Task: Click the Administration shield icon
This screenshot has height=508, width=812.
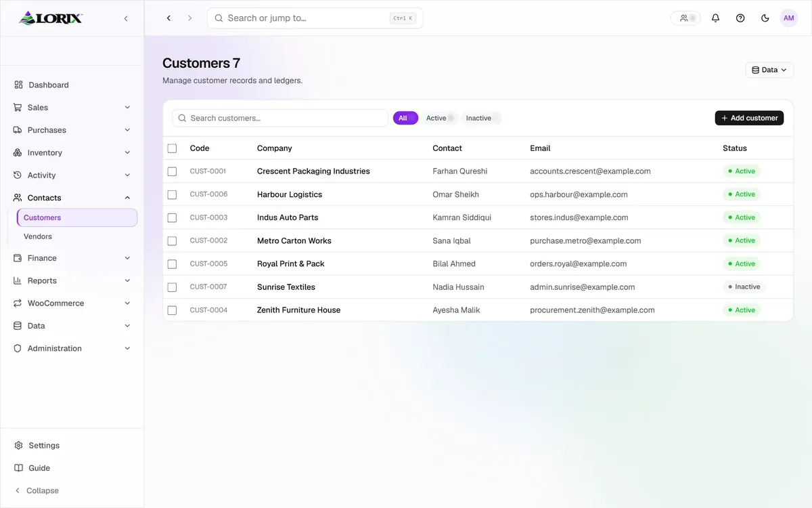Action: click(x=18, y=348)
